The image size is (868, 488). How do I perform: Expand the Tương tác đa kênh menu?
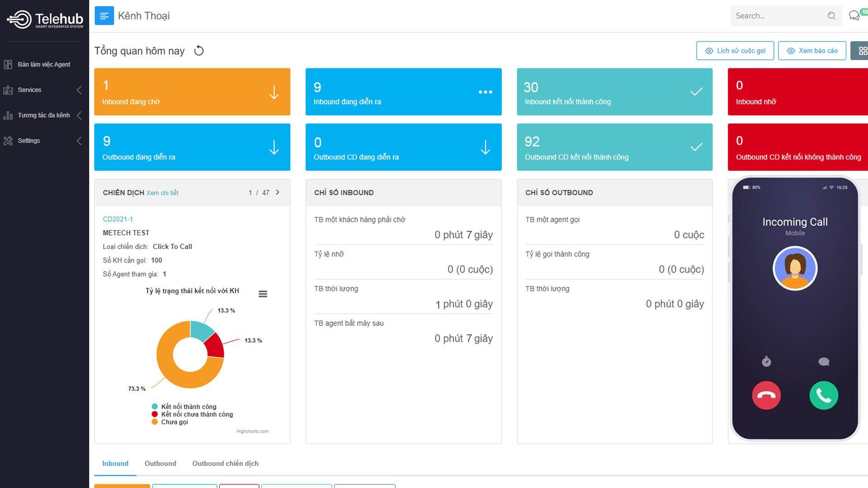[43, 115]
